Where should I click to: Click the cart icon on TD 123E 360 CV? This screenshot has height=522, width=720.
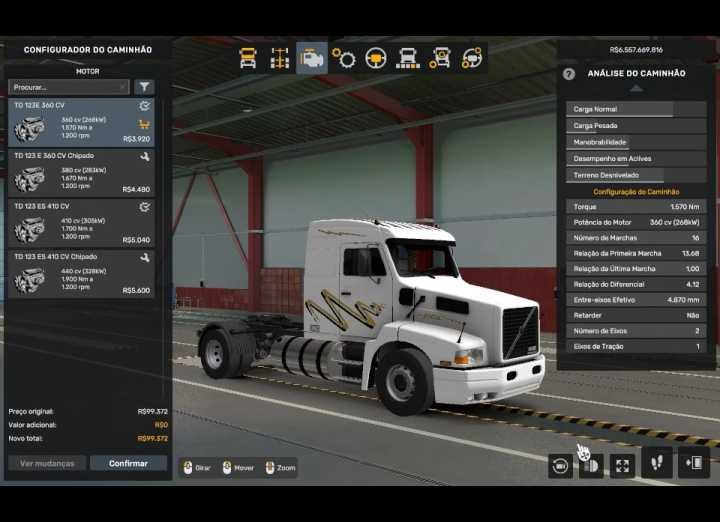[x=144, y=124]
